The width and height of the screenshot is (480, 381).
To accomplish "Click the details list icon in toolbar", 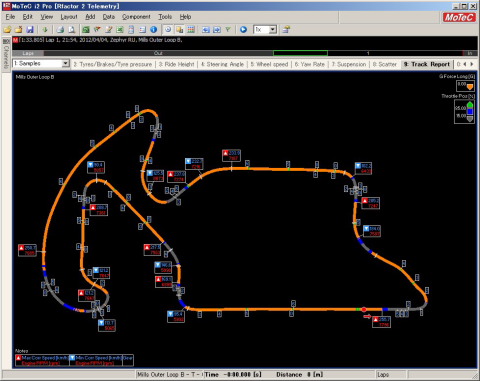I will (142, 30).
